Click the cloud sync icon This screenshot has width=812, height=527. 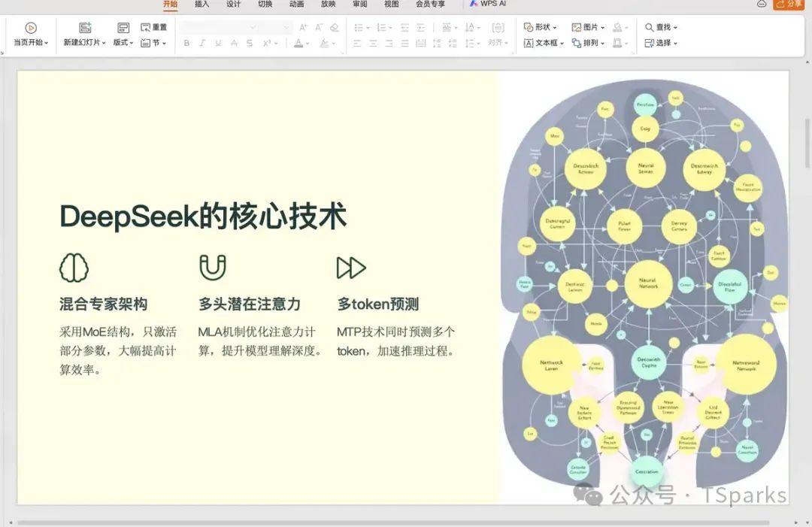762,4
